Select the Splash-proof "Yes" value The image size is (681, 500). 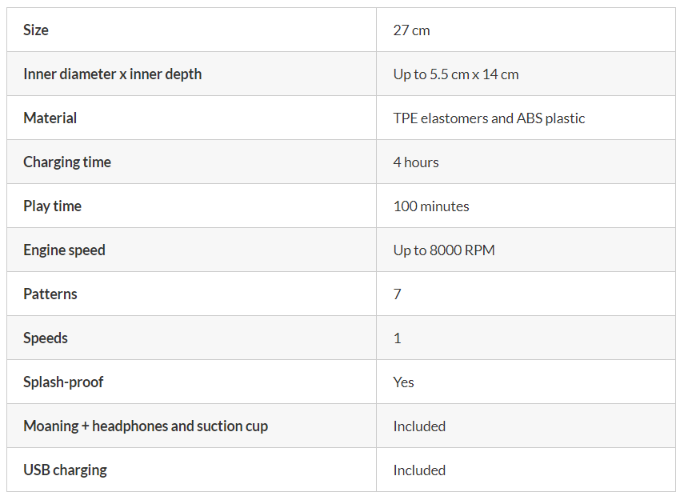[x=403, y=382]
